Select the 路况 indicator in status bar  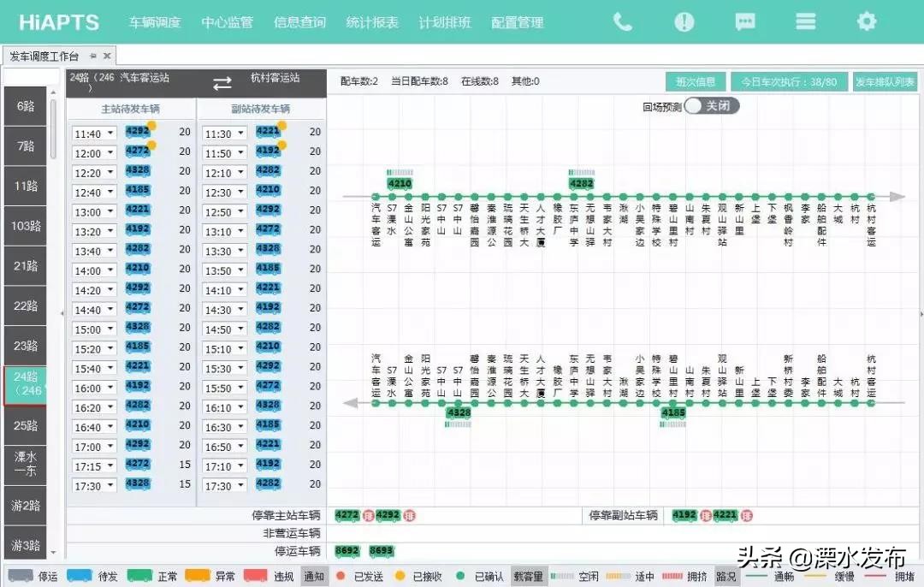tap(726, 576)
